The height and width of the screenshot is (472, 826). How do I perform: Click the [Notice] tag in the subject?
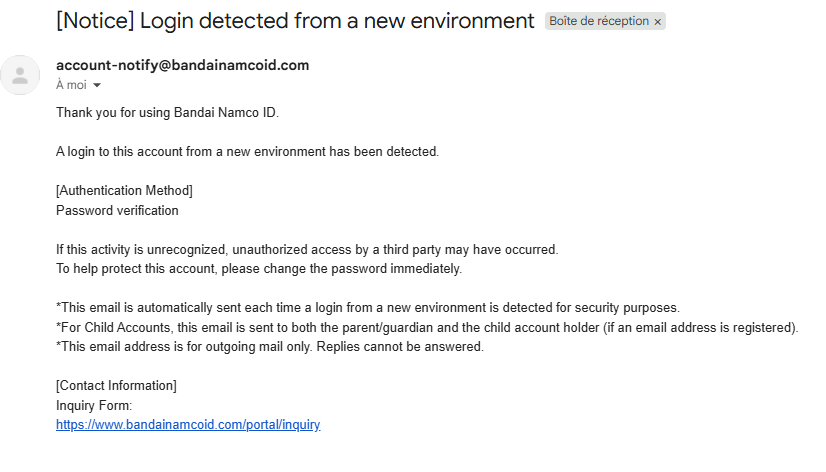point(95,21)
